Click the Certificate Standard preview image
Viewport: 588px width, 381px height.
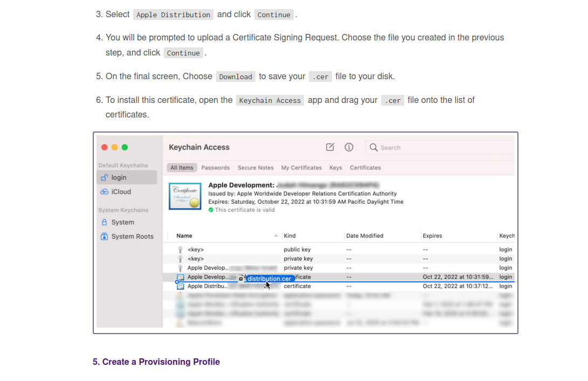pyautogui.click(x=185, y=196)
